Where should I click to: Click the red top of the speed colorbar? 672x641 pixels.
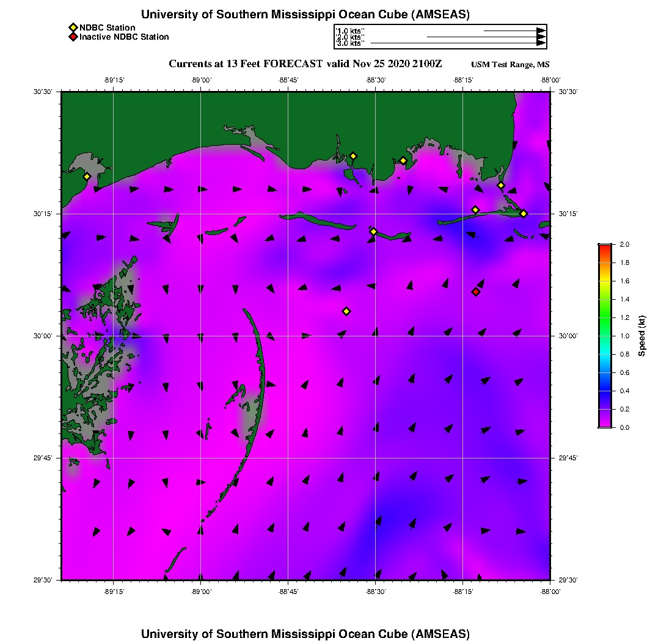click(x=605, y=247)
